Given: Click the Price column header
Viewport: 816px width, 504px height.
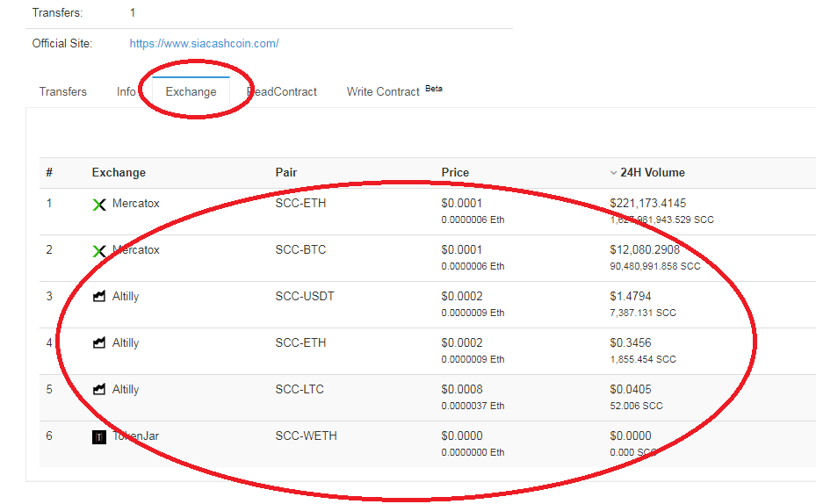Looking at the screenshot, I should point(455,173).
